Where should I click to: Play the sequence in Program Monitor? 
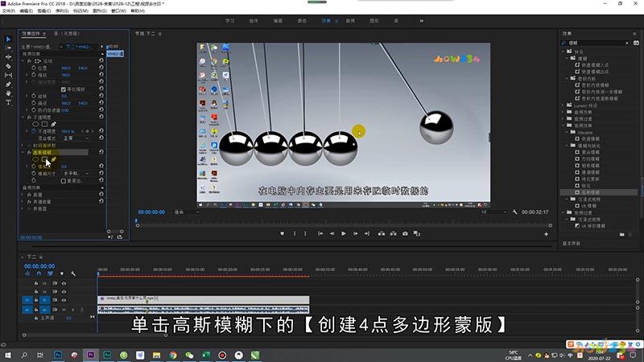(x=344, y=233)
